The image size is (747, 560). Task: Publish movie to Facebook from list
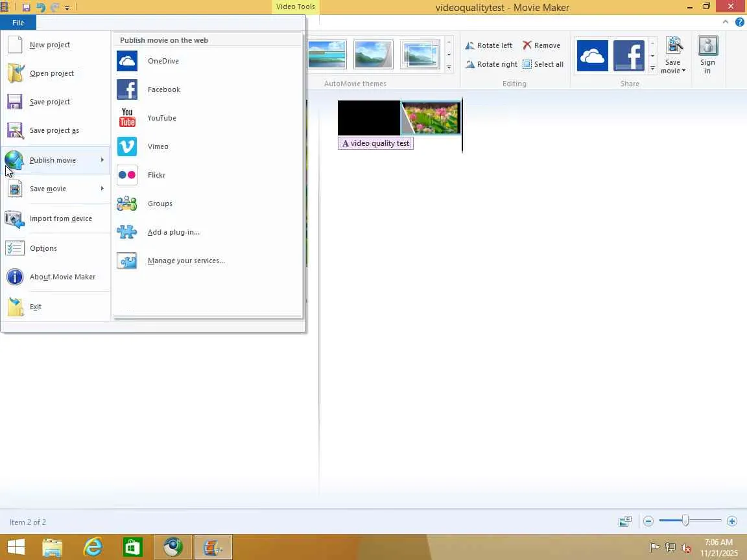click(207, 89)
